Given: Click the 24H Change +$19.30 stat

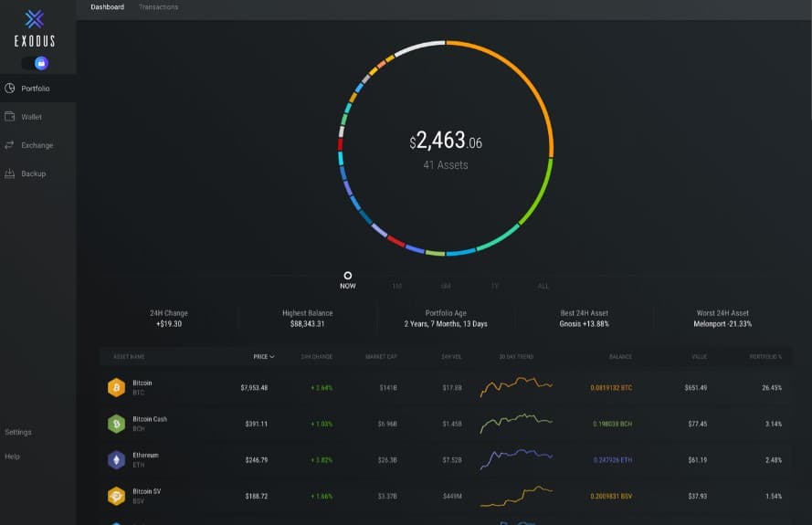Looking at the screenshot, I should coord(169,319).
